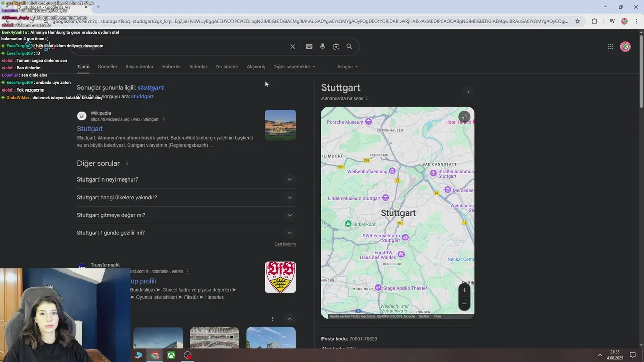The image size is (644, 362).
Task: Click the arrow next to Stuttgart panel title
Action: click(x=468, y=92)
